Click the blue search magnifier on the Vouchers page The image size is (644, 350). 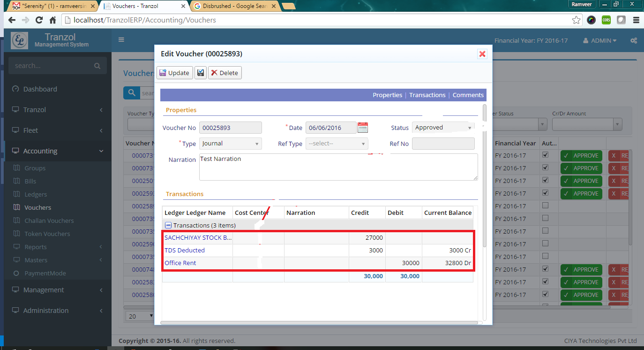(x=132, y=92)
